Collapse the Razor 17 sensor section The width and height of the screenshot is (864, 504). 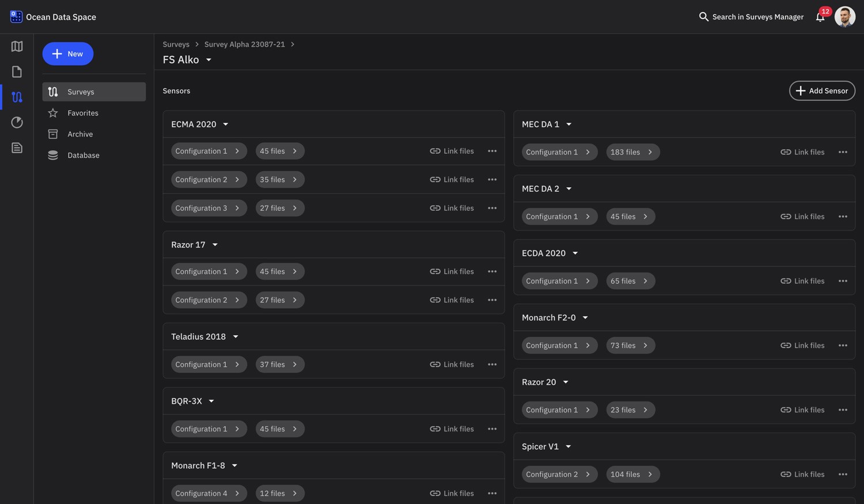click(x=214, y=244)
